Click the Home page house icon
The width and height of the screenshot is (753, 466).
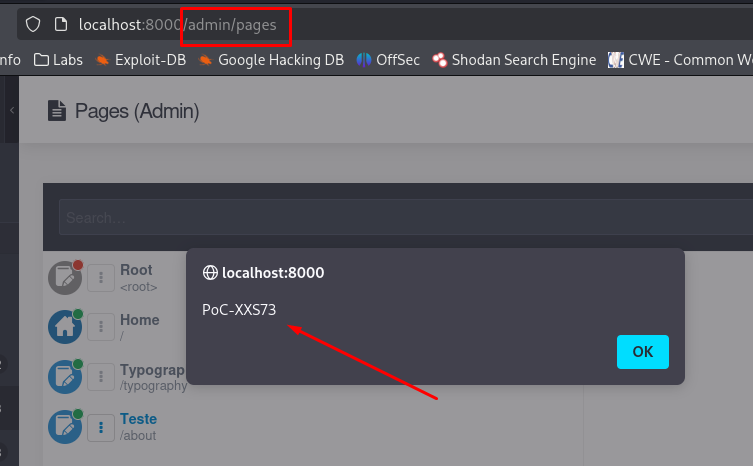pyautogui.click(x=65, y=327)
